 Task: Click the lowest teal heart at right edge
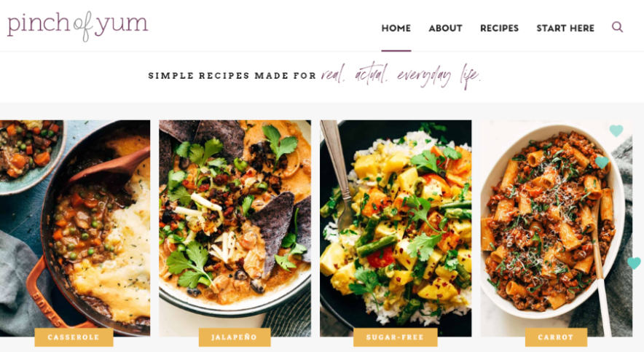634,263
